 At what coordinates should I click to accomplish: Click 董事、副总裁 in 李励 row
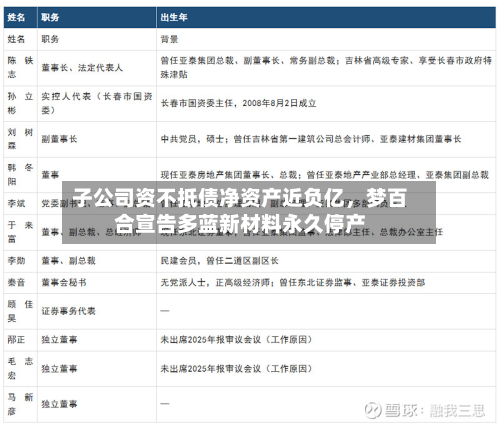point(68,261)
